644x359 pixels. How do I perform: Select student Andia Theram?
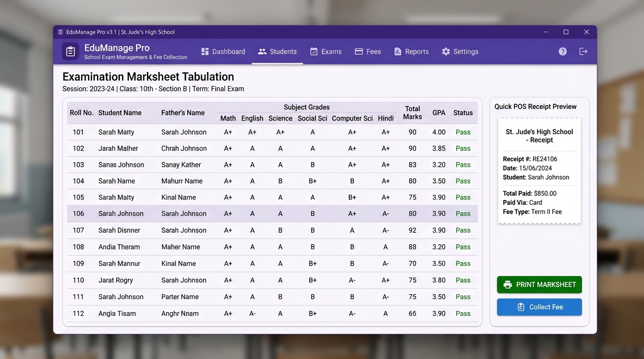pyautogui.click(x=119, y=247)
